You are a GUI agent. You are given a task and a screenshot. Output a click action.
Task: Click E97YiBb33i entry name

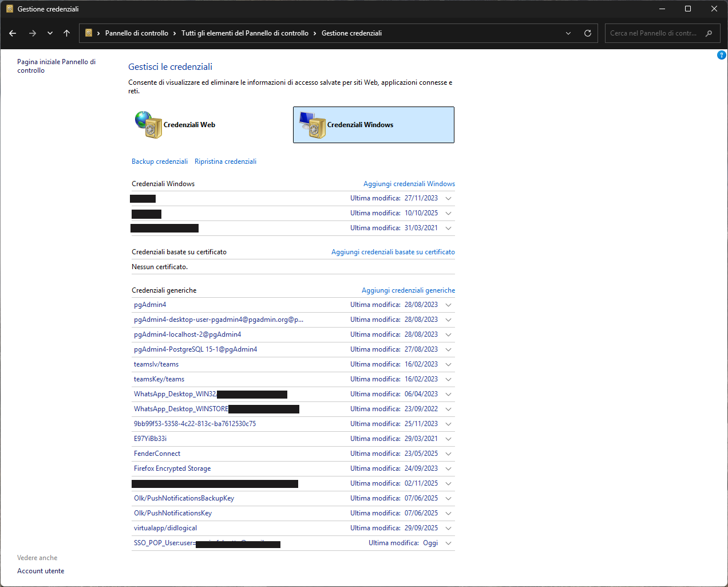151,439
